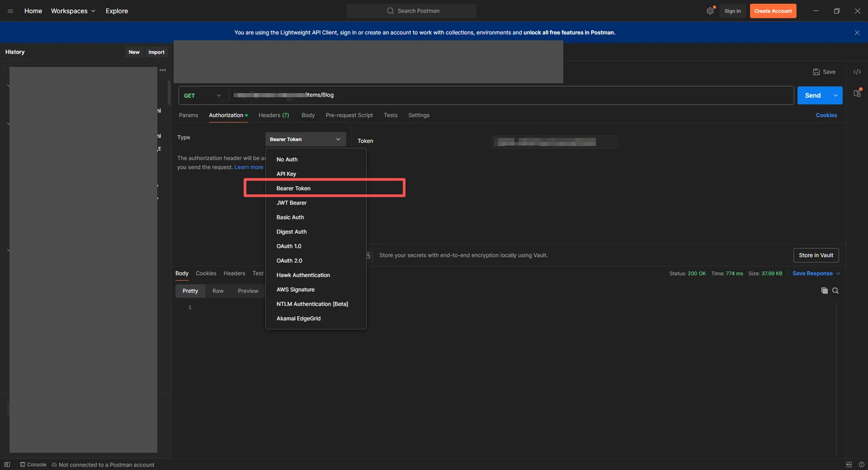This screenshot has height=470, width=868.
Task: Select JWT Bearer auth type
Action: tap(316, 203)
